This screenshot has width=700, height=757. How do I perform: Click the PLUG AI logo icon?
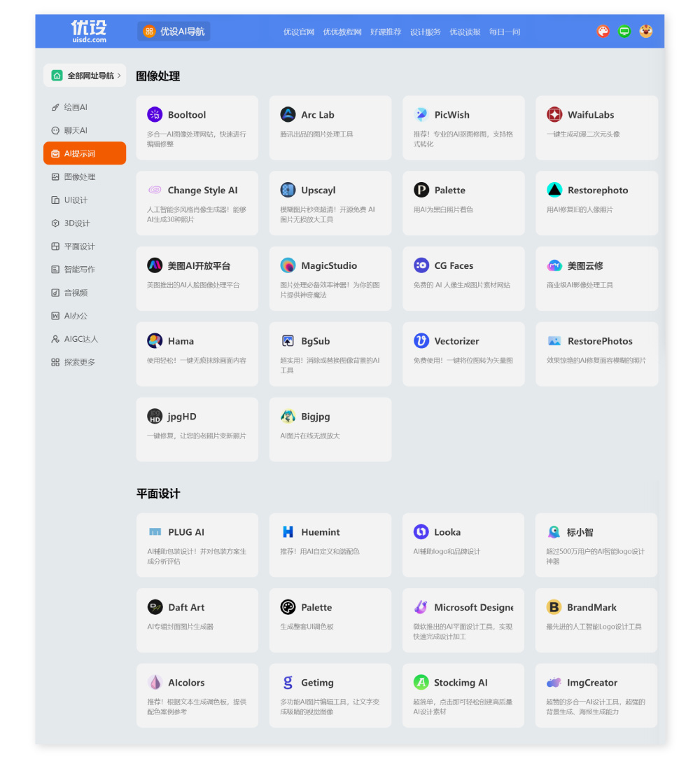click(x=155, y=532)
